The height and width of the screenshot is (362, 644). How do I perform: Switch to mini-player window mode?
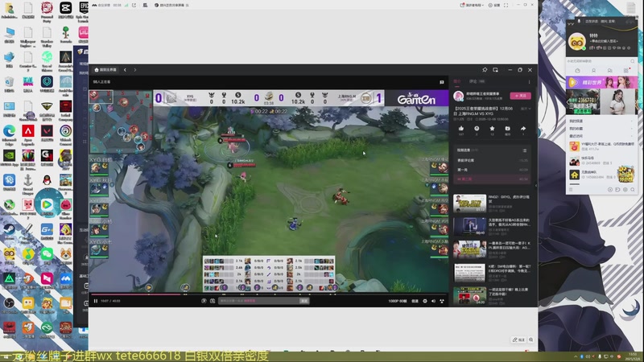[x=495, y=70]
